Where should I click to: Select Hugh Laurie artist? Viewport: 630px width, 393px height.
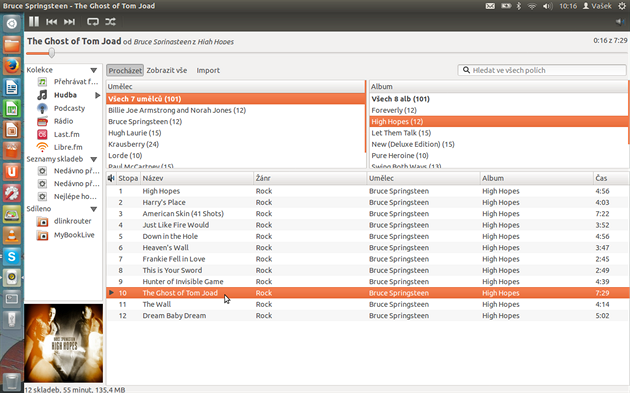pyautogui.click(x=235, y=133)
